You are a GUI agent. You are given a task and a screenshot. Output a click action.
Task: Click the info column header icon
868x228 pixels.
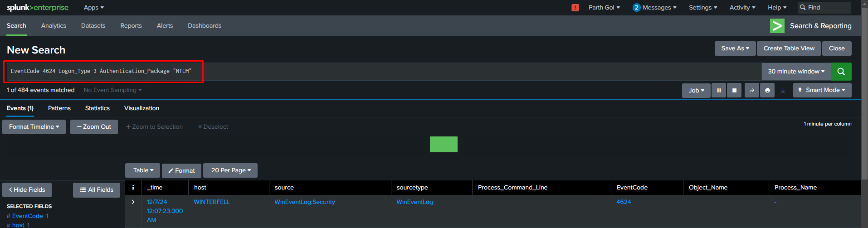[x=133, y=187]
